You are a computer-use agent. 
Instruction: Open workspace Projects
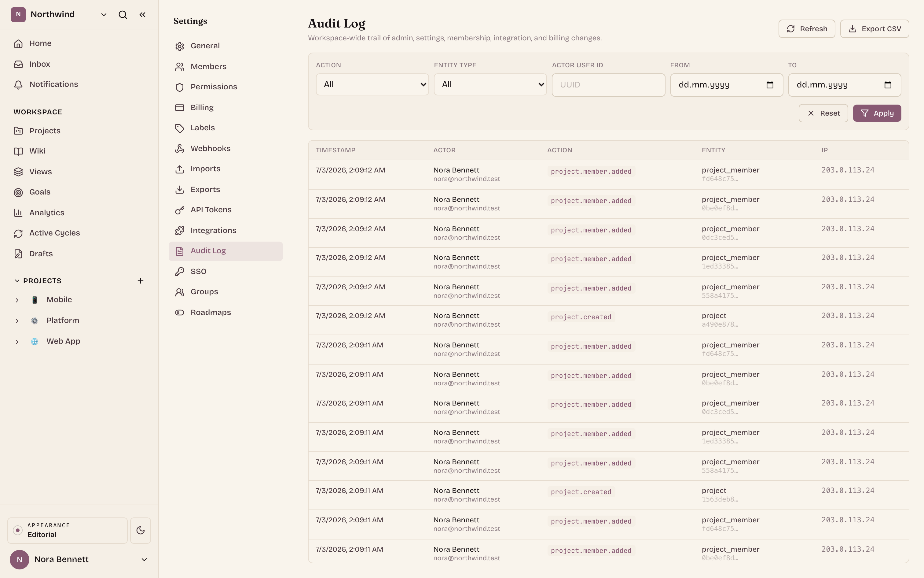tap(79, 131)
